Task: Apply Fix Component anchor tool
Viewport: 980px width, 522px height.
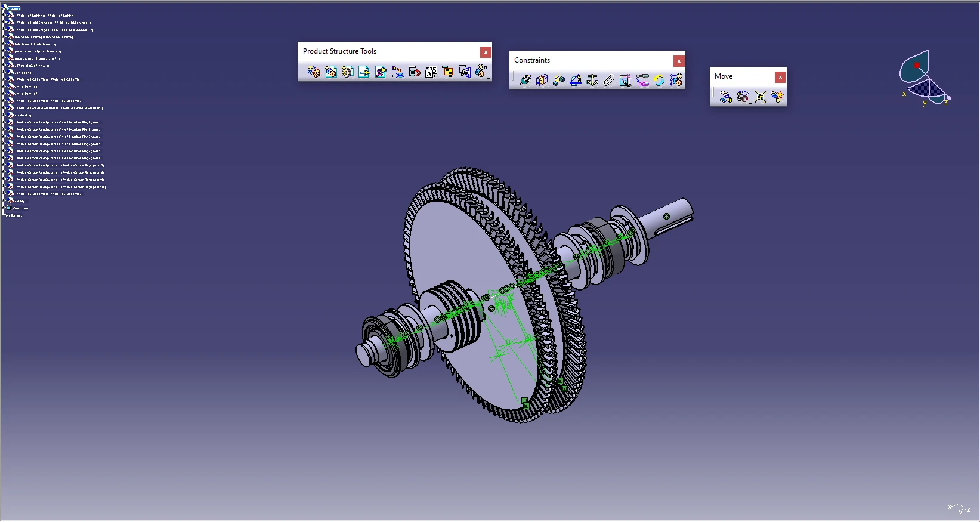Action: tap(592, 80)
